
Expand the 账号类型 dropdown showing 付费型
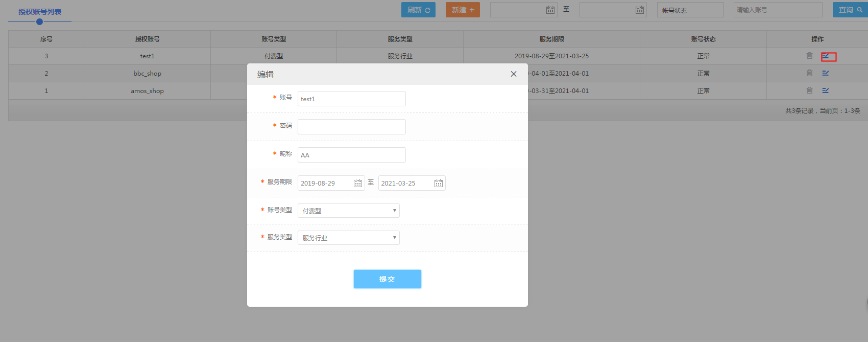(349, 211)
